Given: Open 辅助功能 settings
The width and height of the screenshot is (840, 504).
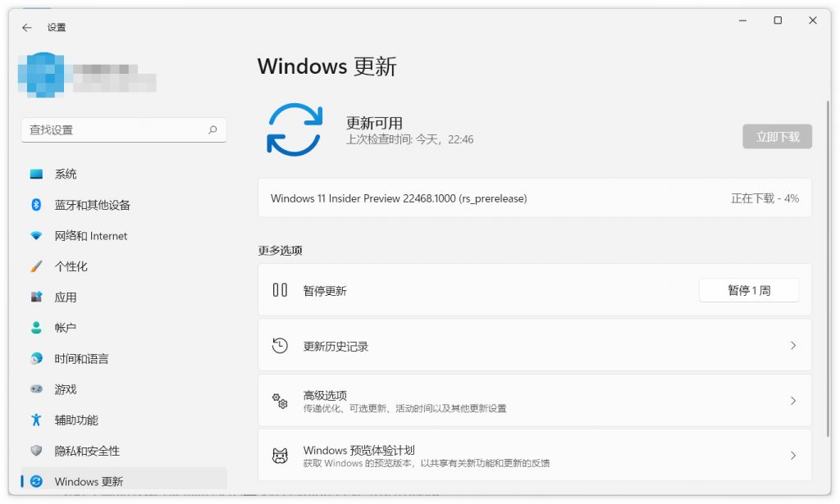Looking at the screenshot, I should 124,420.
